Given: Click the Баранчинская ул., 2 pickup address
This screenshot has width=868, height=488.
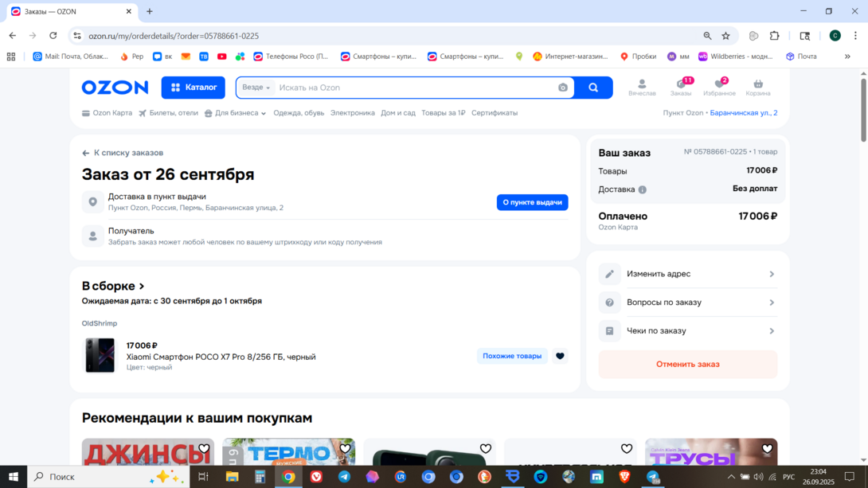Looking at the screenshot, I should coord(744,113).
